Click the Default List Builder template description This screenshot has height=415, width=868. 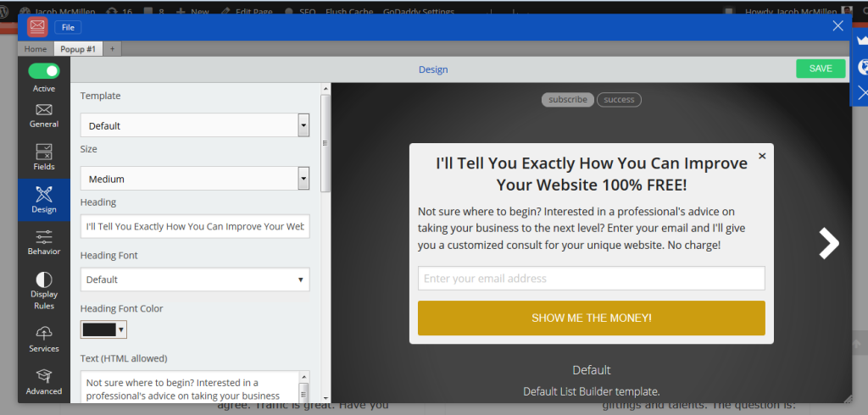(591, 392)
